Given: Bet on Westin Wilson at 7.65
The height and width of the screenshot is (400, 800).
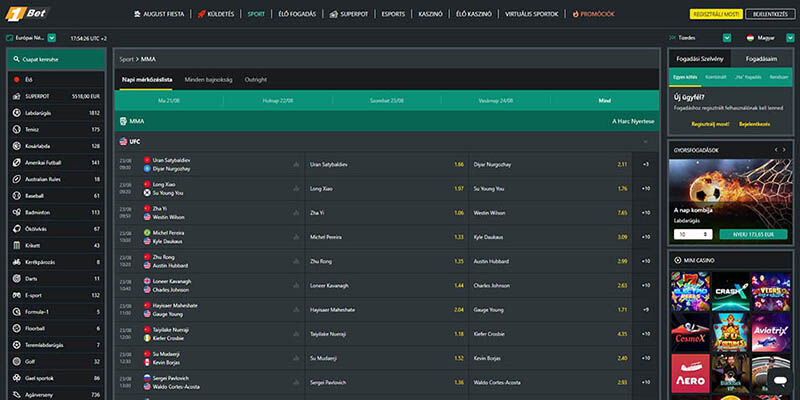Looking at the screenshot, I should 551,213.
